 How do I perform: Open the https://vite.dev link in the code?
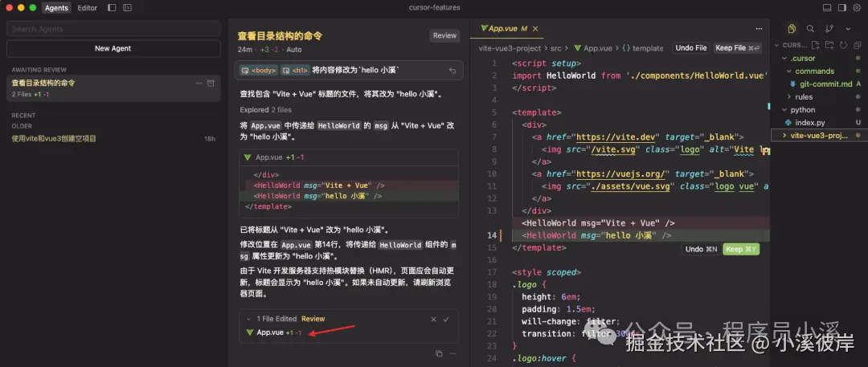pyautogui.click(x=616, y=137)
